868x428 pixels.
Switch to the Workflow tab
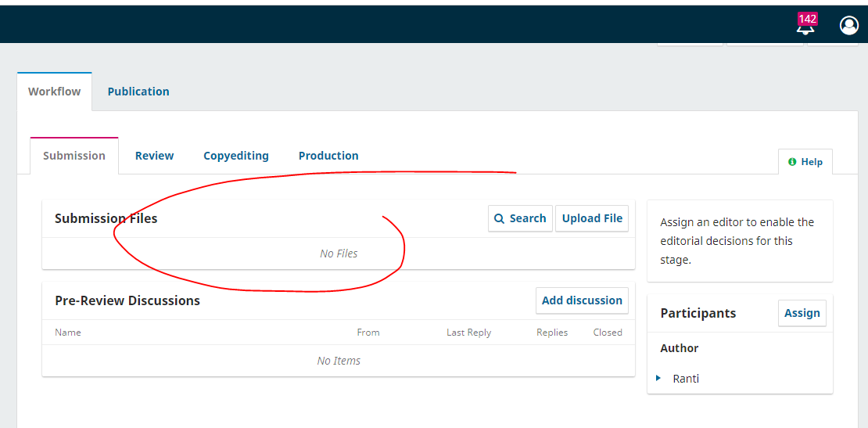tap(54, 92)
